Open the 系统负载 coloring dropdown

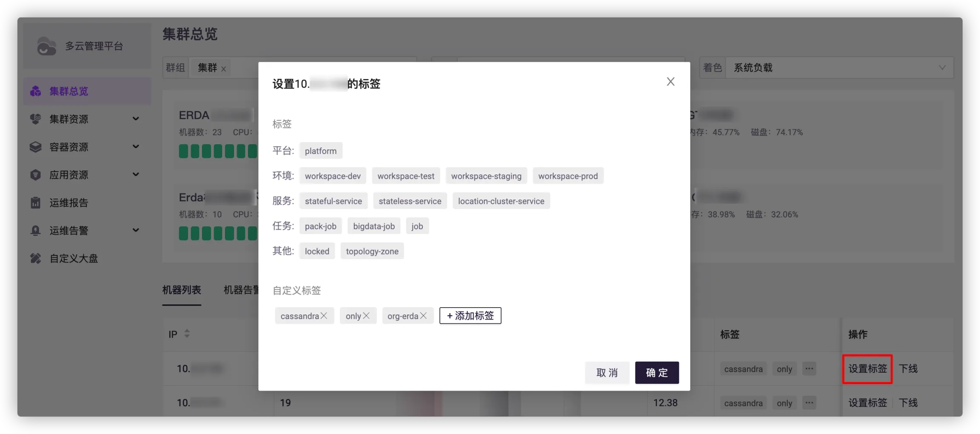click(x=838, y=68)
